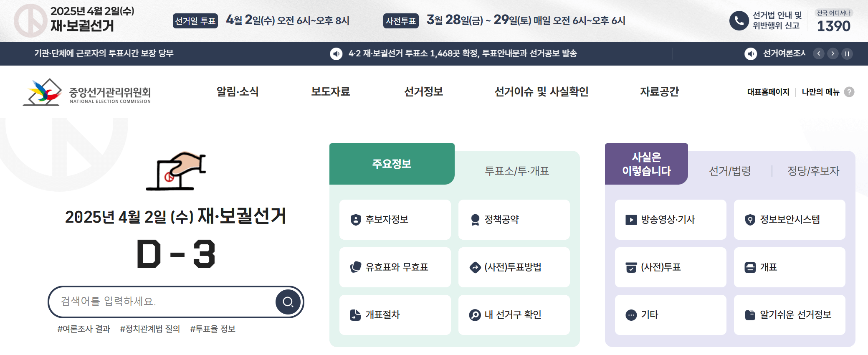The width and height of the screenshot is (868, 355).
Task: Open the 후보자정보 candidate profile icon
Action: pos(356,220)
